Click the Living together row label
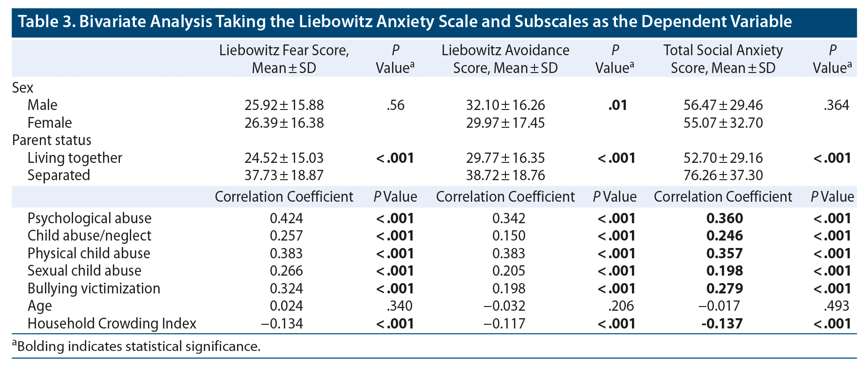The height and width of the screenshot is (365, 868). point(74,158)
